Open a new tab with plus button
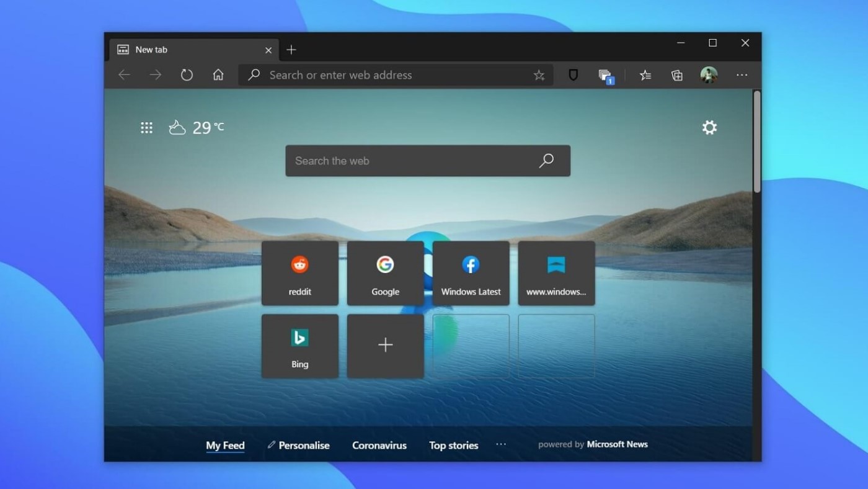The height and width of the screenshot is (489, 868). [x=291, y=50]
